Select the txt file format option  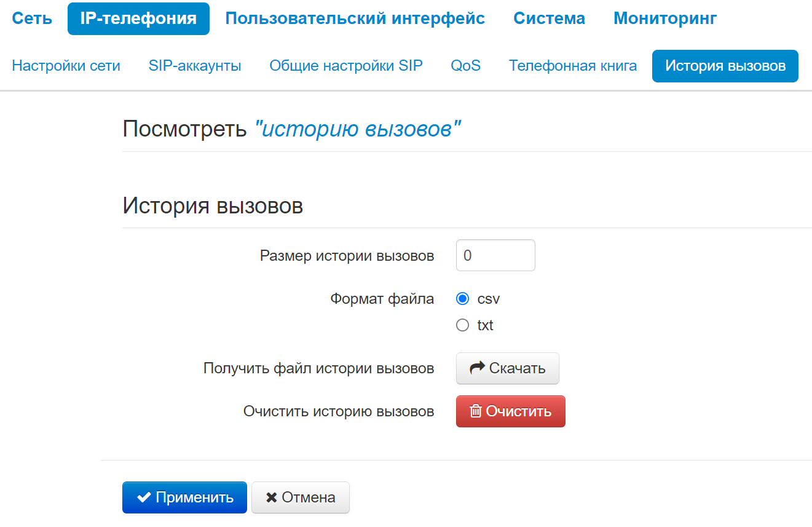tap(463, 325)
